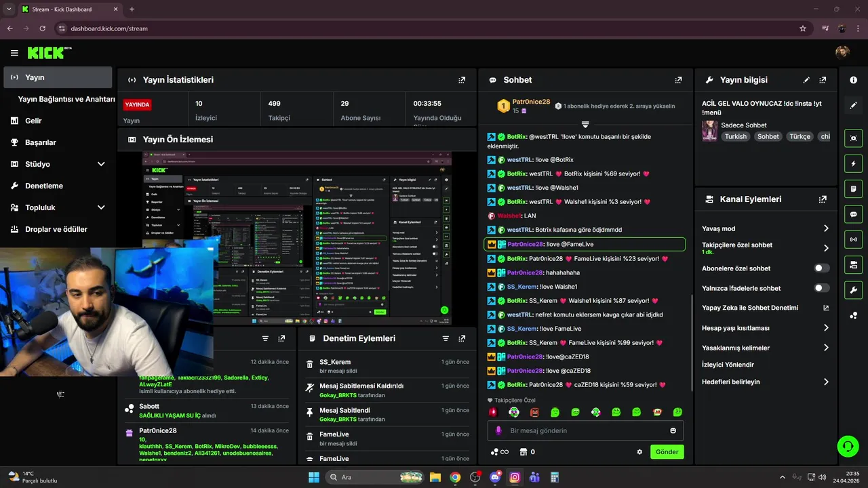The height and width of the screenshot is (488, 868).
Task: Click the wrench icon in right sidebar
Action: (853, 290)
